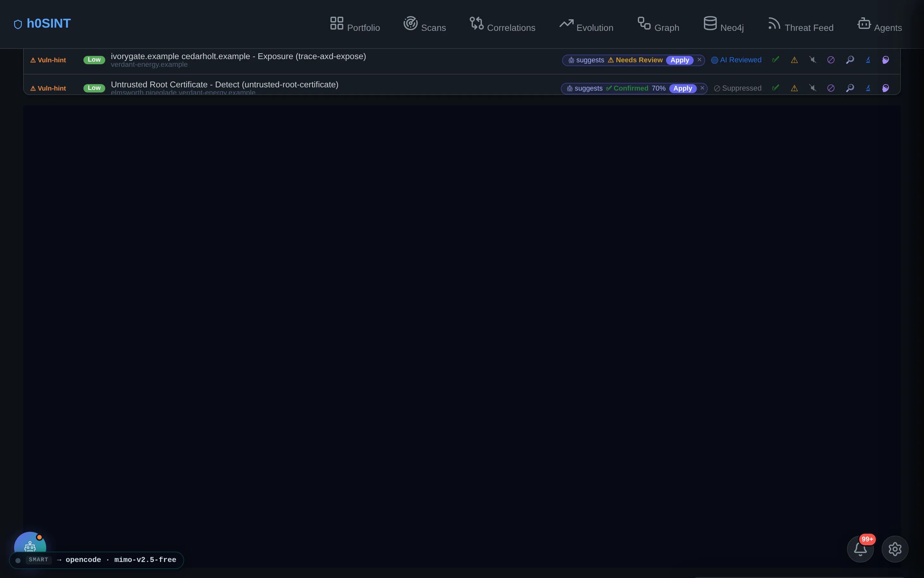Flag trace-axd-expose finding with warning triangle icon
924x578 pixels.
794,60
